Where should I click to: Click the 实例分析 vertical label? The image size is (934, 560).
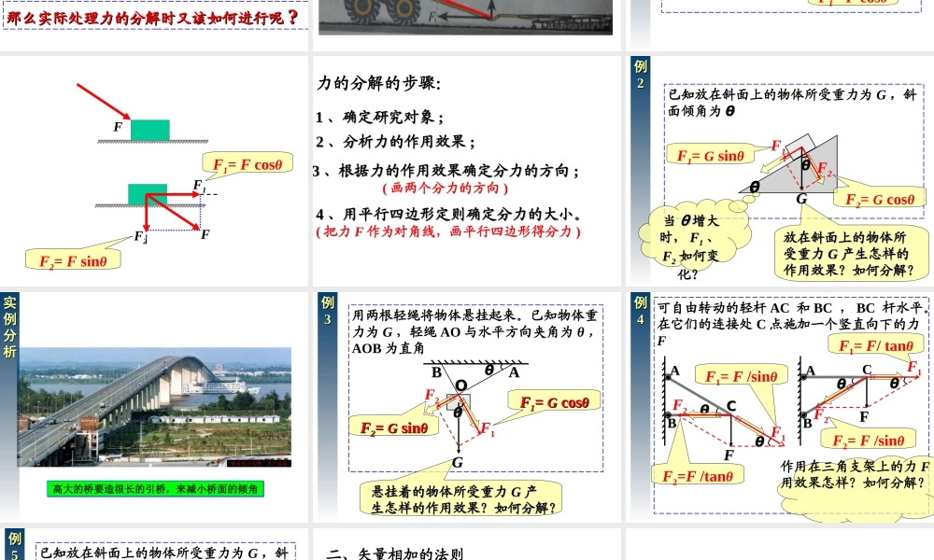9,327
